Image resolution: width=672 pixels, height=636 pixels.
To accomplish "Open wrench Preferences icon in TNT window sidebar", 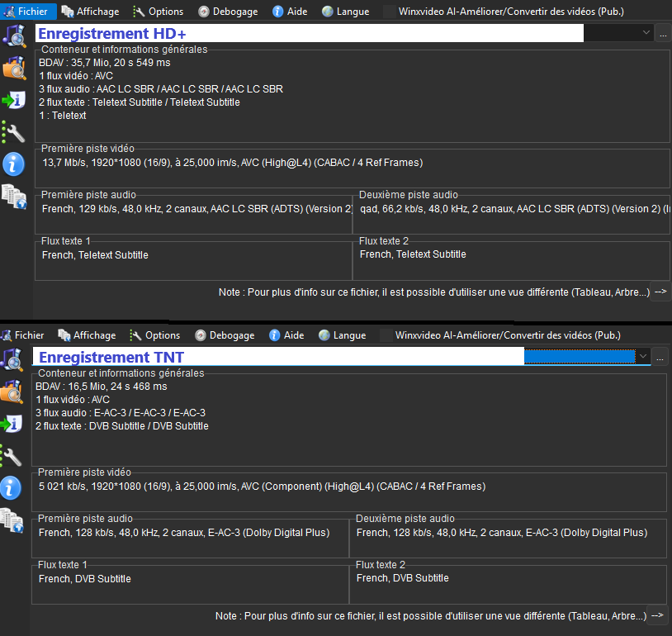I will click(x=11, y=456).
